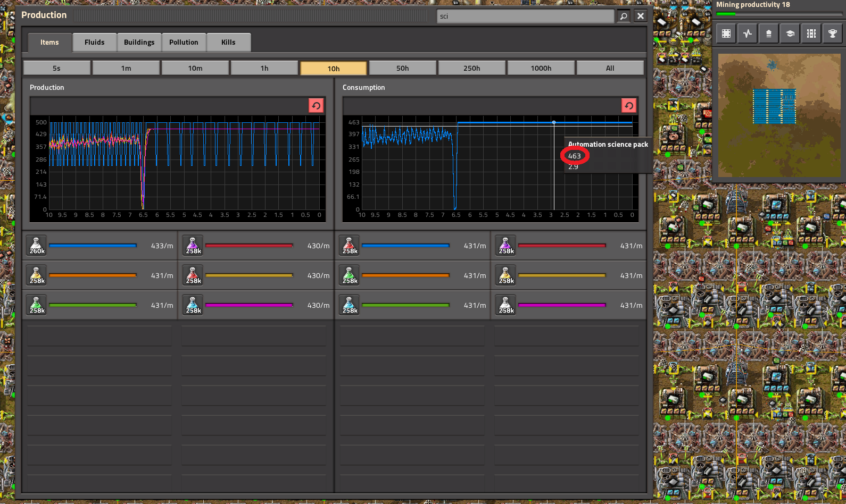
Task: Switch to the Kills tab
Action: tap(228, 43)
